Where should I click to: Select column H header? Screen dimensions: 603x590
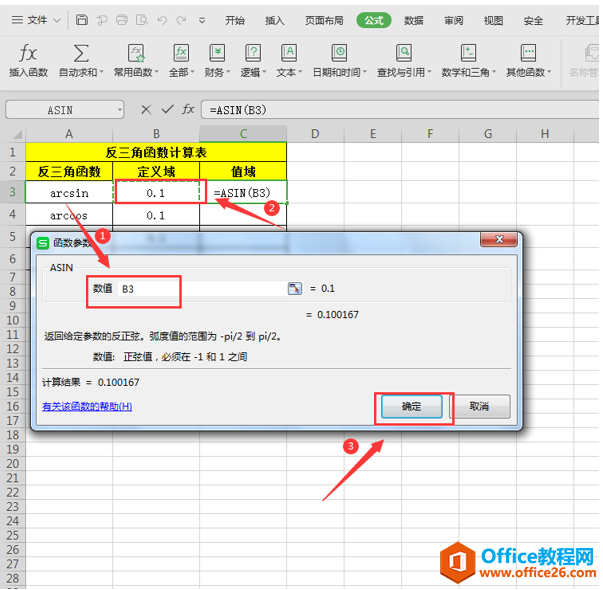pos(545,134)
